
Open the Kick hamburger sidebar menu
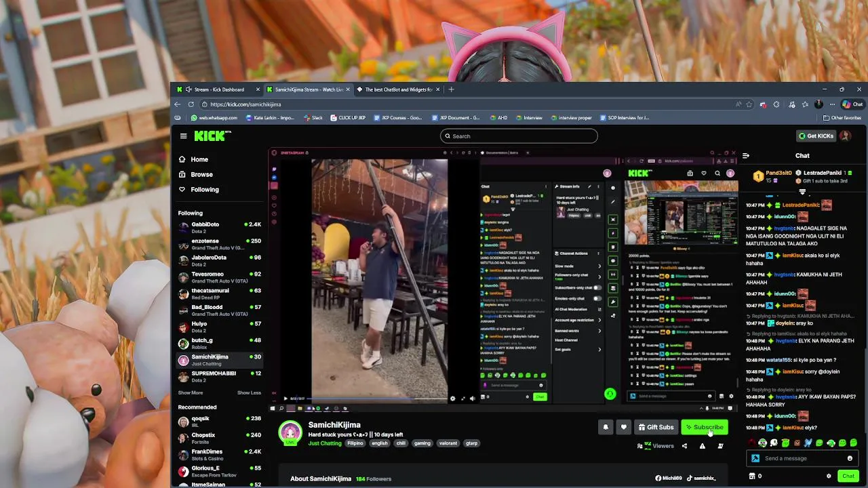point(183,136)
